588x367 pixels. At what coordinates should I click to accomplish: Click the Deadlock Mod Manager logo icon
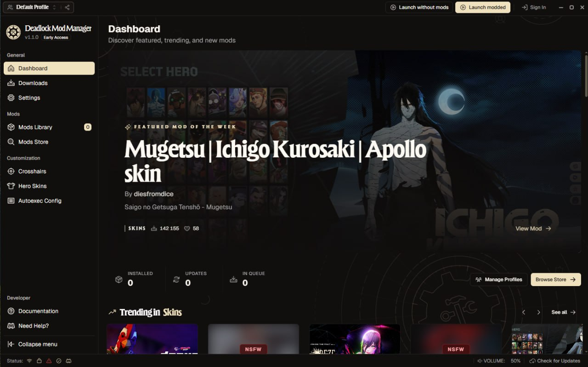(13, 32)
